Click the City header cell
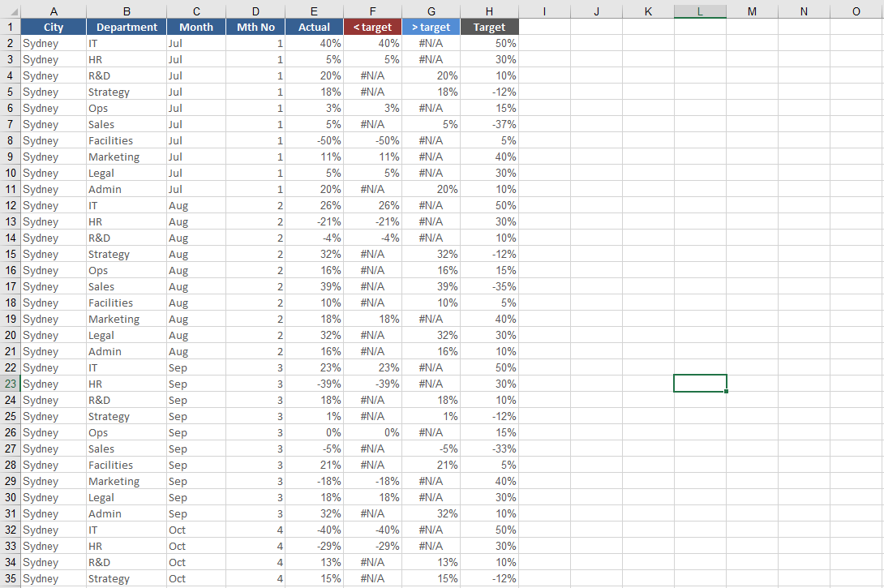Screen dimensions: 884x588 pos(54,27)
